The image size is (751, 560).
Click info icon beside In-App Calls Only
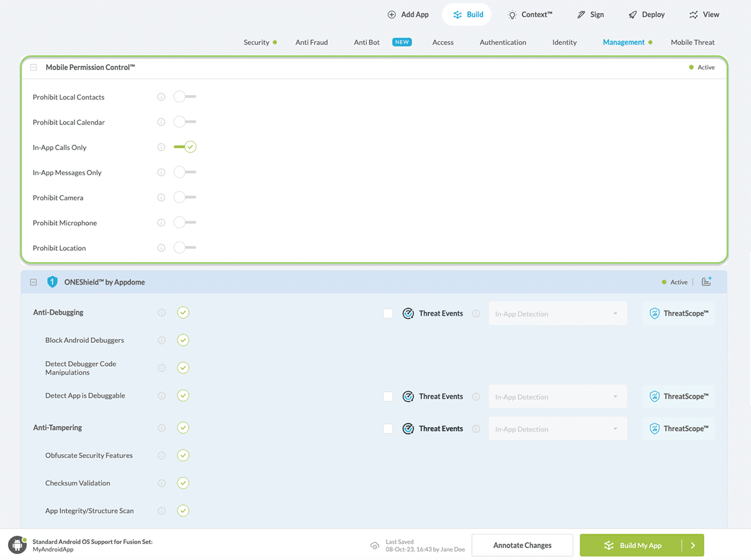click(161, 148)
